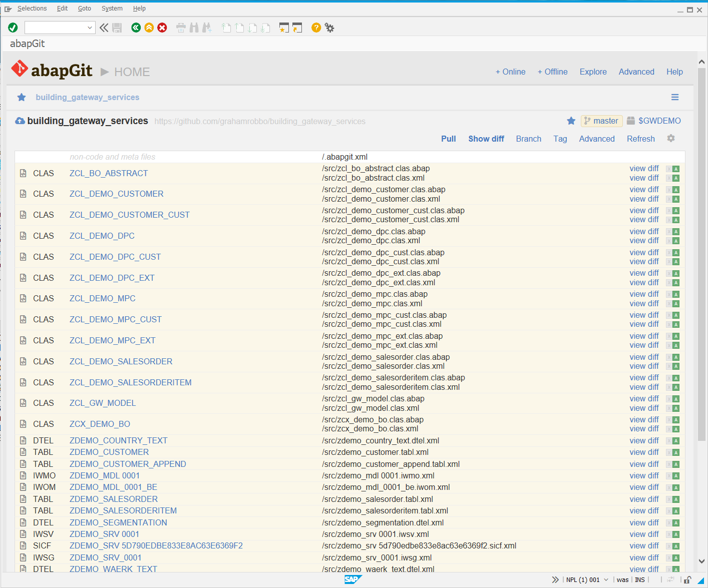Click the Next Page icon

point(252,28)
